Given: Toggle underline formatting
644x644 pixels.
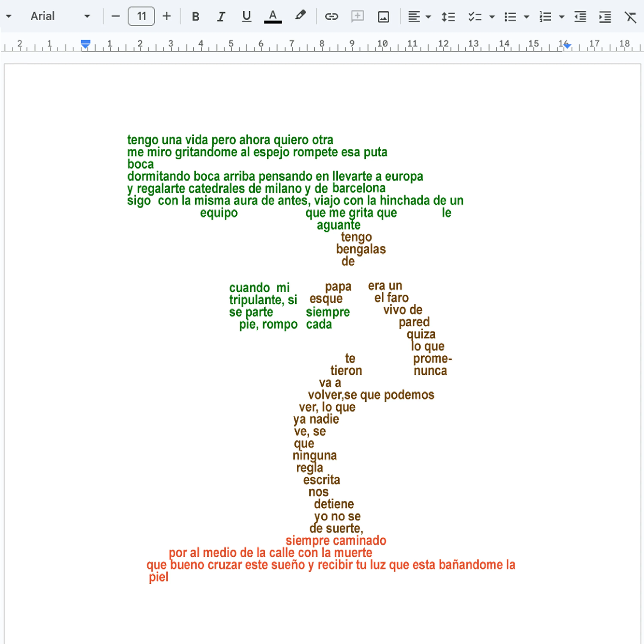Looking at the screenshot, I should (246, 16).
